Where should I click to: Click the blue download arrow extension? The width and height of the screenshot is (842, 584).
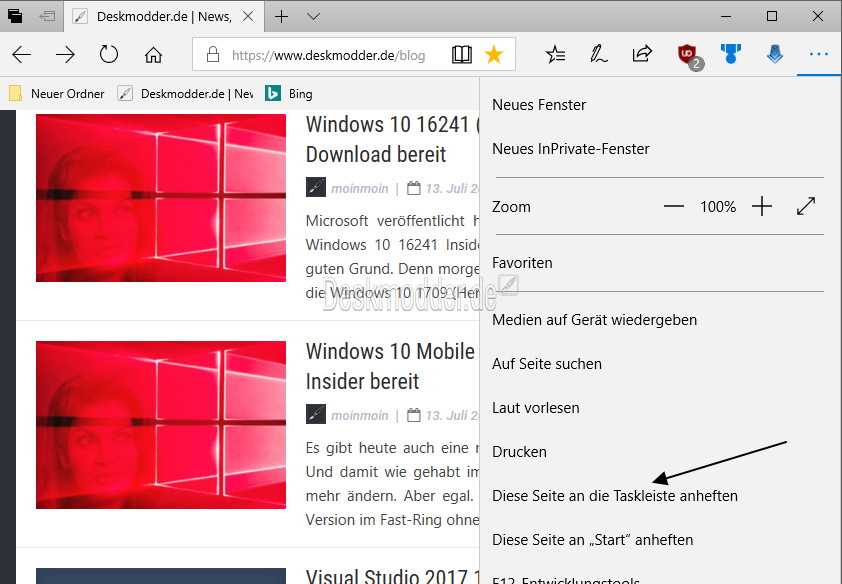(x=775, y=54)
